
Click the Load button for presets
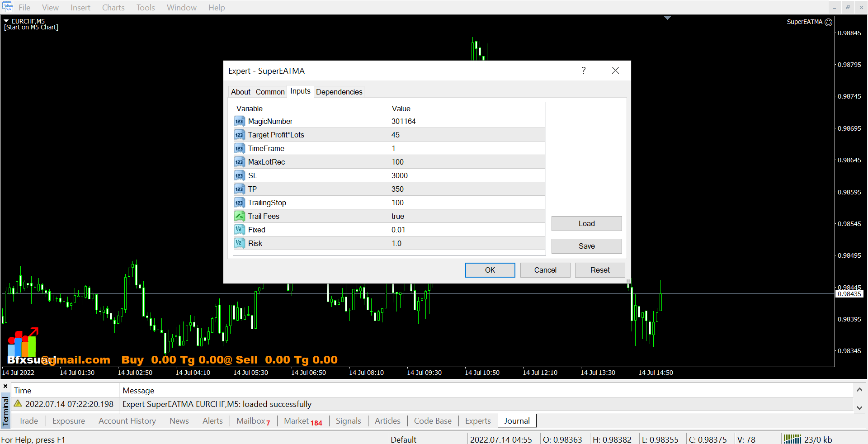point(586,223)
